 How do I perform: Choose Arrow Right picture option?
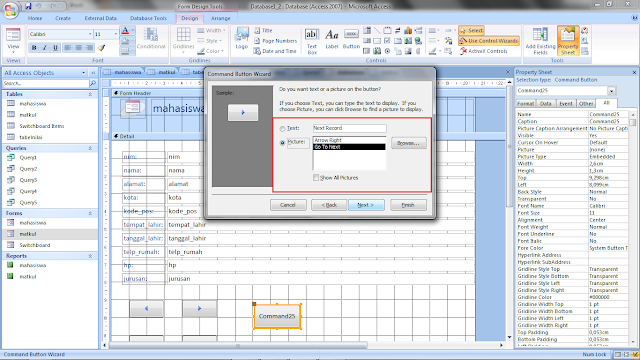tap(349, 140)
